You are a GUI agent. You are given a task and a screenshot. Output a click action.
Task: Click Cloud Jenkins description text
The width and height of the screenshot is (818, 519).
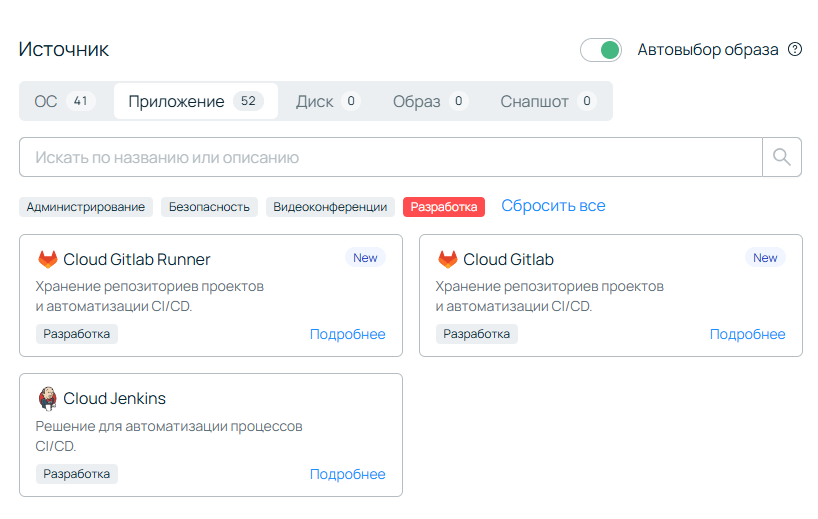[169, 436]
